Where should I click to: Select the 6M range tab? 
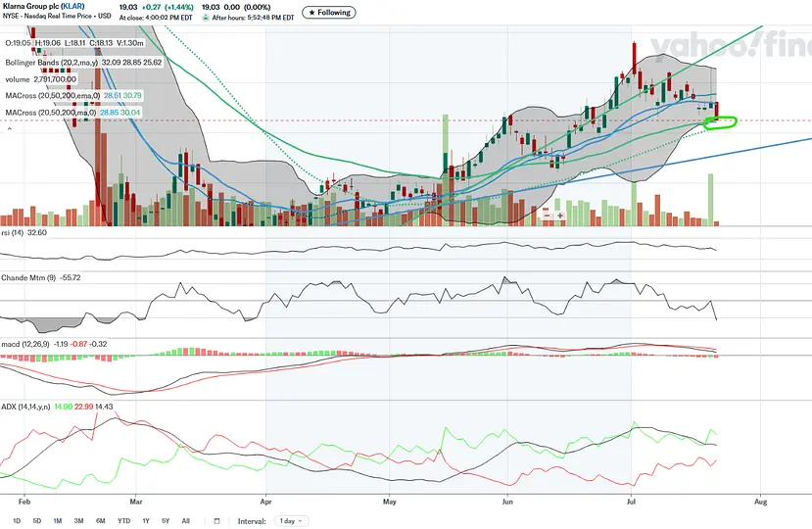(x=101, y=521)
